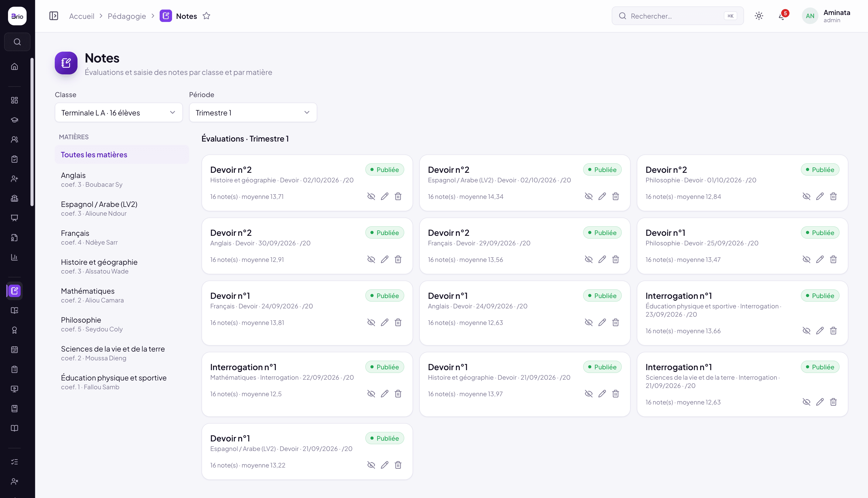Filter by Mathématiques subject
Image resolution: width=868 pixels, height=498 pixels.
(x=122, y=295)
